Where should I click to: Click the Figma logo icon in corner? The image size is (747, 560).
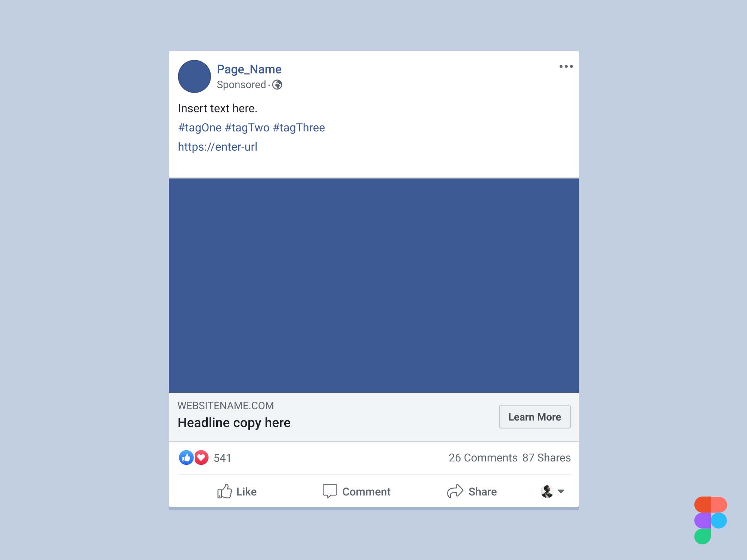tap(710, 521)
